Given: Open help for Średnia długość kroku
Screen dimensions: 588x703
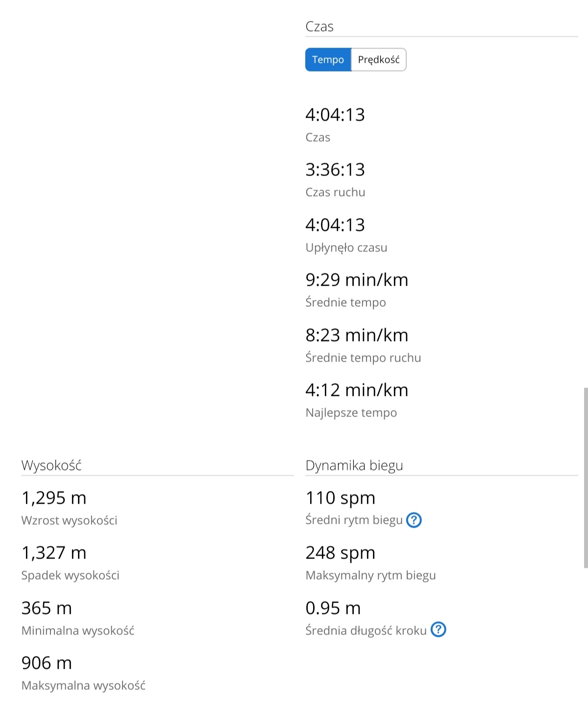Looking at the screenshot, I should click(438, 630).
